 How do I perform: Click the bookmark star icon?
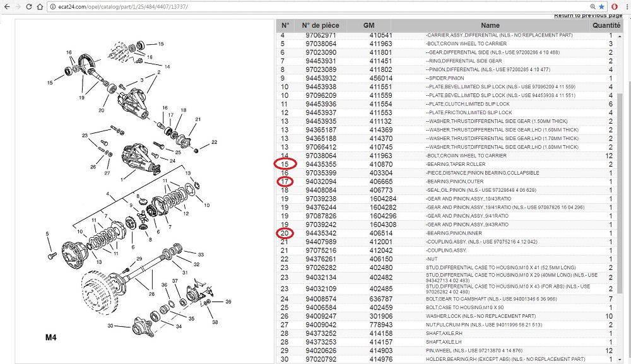click(601, 6)
